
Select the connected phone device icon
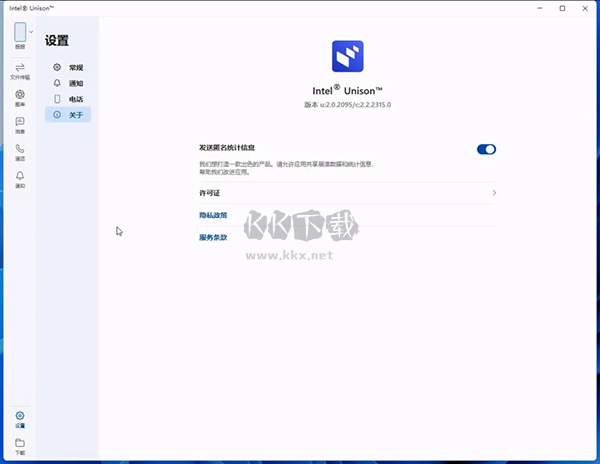pyautogui.click(x=20, y=32)
